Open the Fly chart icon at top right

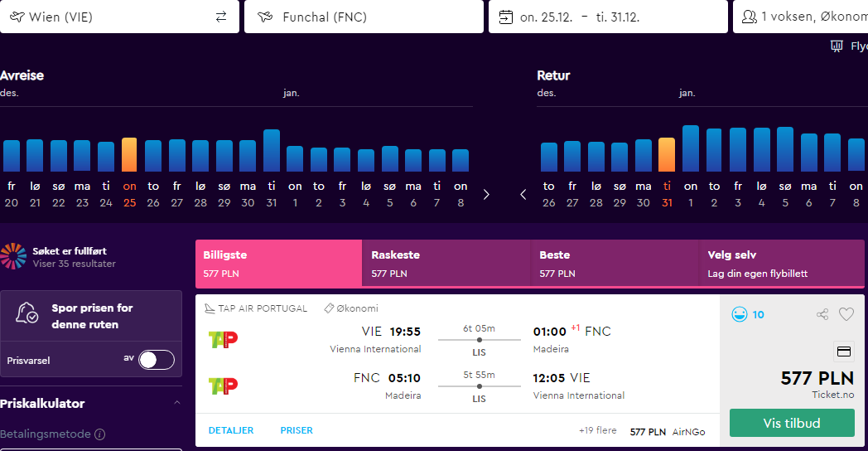pyautogui.click(x=837, y=46)
